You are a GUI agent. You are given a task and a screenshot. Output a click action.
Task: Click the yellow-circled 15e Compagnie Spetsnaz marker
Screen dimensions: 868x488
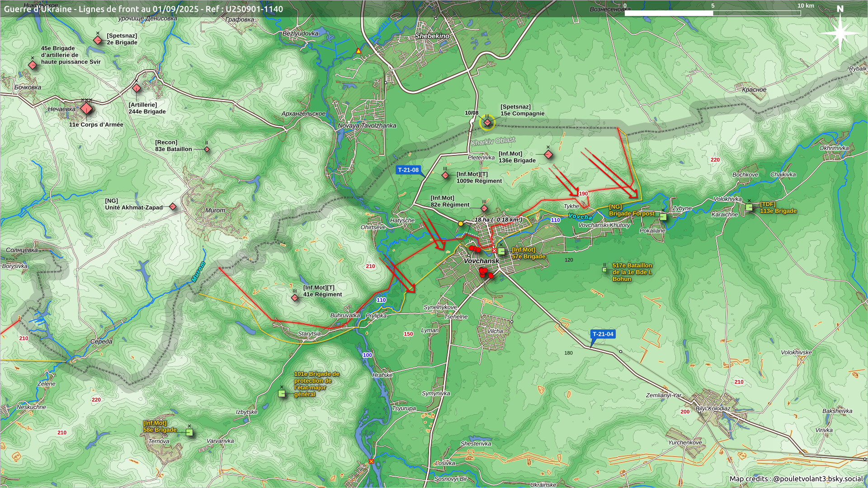[487, 122]
